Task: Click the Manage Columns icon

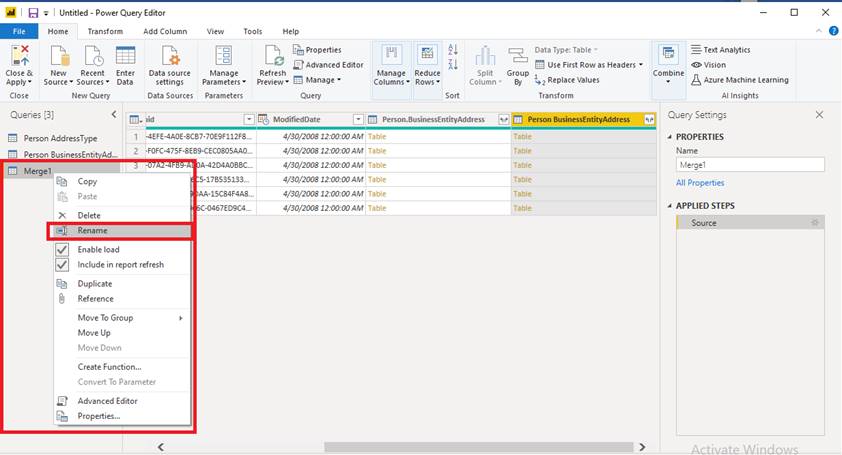Action: [x=391, y=55]
